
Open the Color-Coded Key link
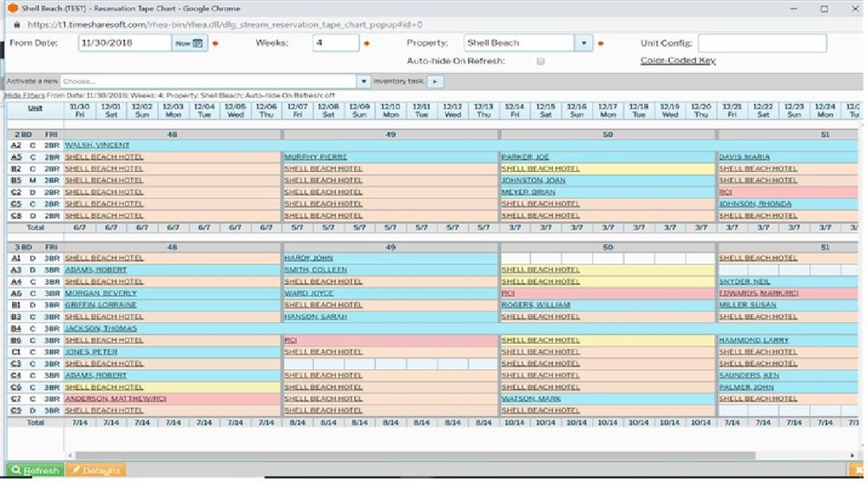click(678, 61)
